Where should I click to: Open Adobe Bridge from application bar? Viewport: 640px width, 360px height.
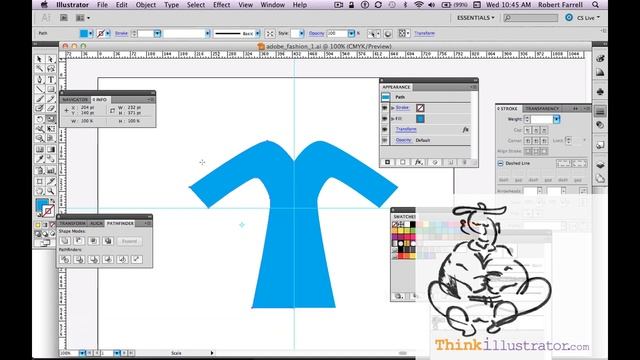[x=64, y=18]
